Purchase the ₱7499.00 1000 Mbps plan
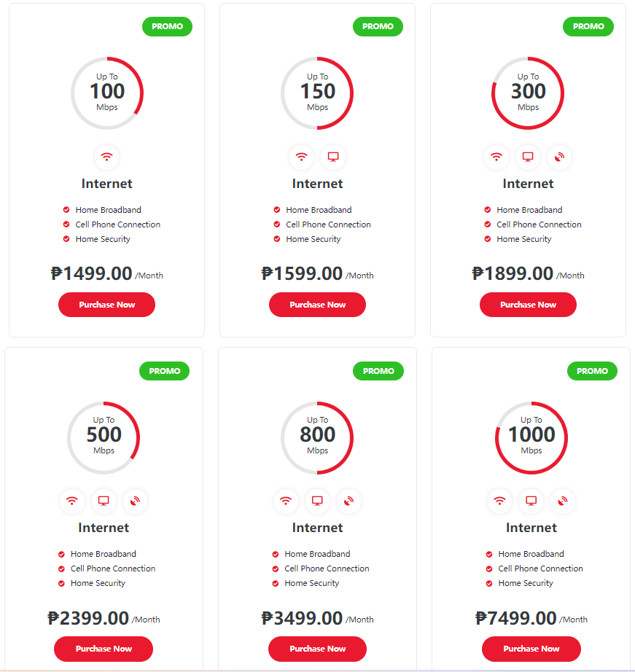The height and width of the screenshot is (672, 635). (x=531, y=649)
